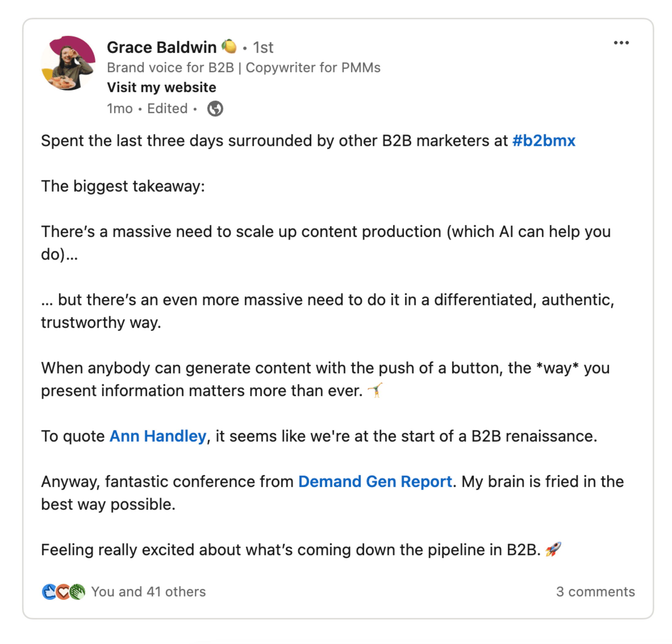The height and width of the screenshot is (644, 672).
Task: Click Grace Baldwin's name
Action: (162, 47)
